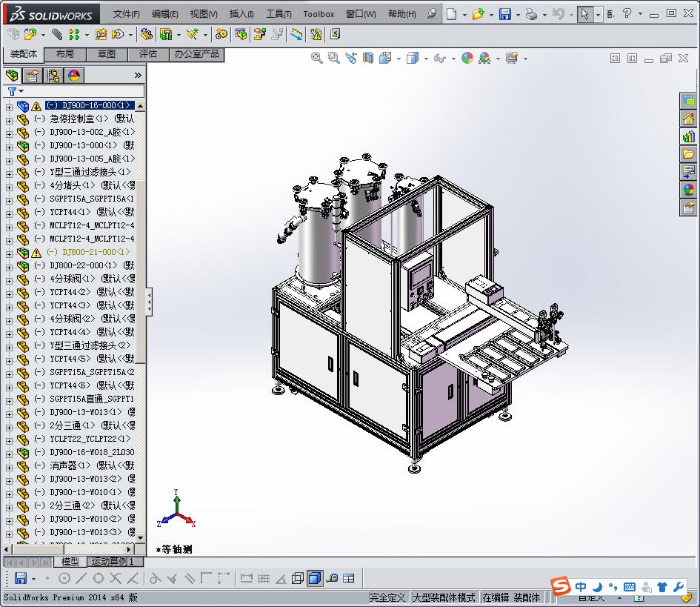The image size is (700, 607).
Task: Collapse the FeatureManager panel handle
Action: [149, 302]
